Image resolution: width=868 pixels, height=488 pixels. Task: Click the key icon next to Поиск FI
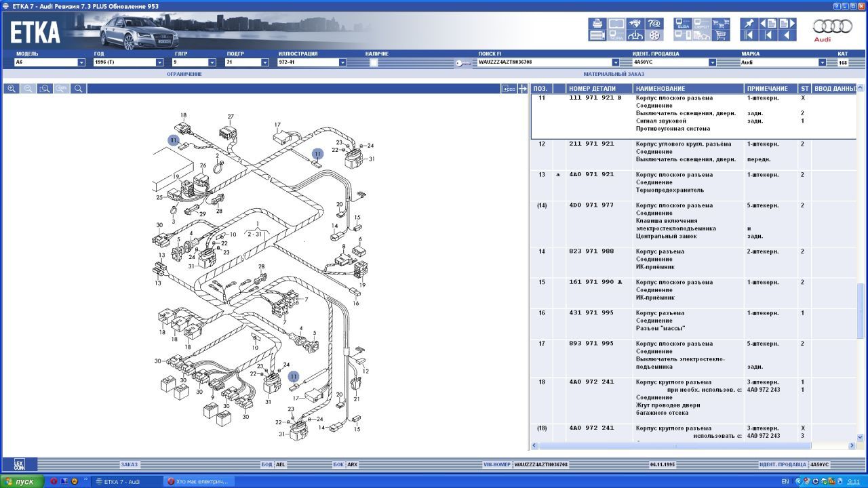click(x=463, y=64)
